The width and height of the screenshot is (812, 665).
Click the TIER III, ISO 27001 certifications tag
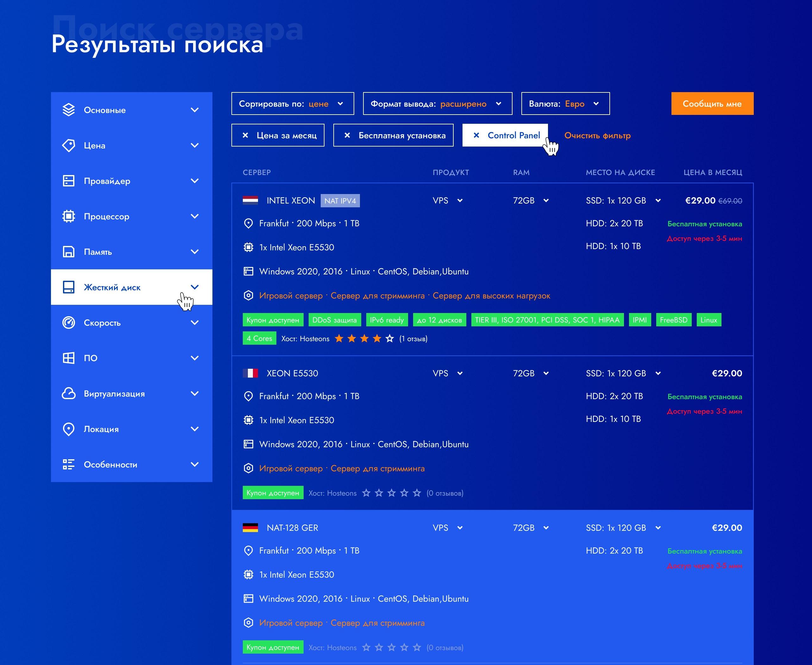547,320
